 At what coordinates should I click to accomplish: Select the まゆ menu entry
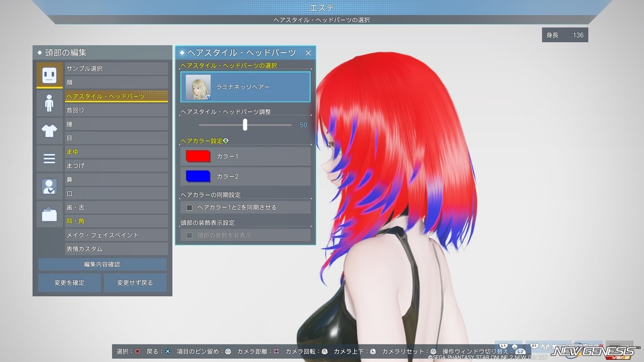click(116, 152)
